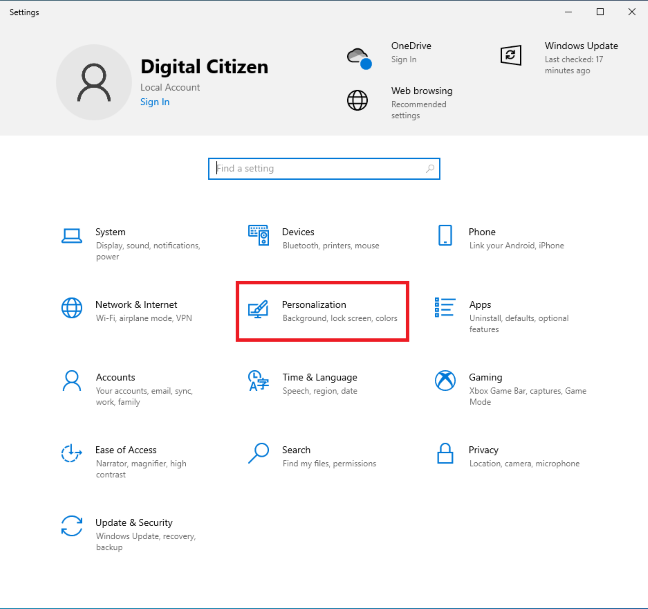Click the Apps category title

click(480, 304)
